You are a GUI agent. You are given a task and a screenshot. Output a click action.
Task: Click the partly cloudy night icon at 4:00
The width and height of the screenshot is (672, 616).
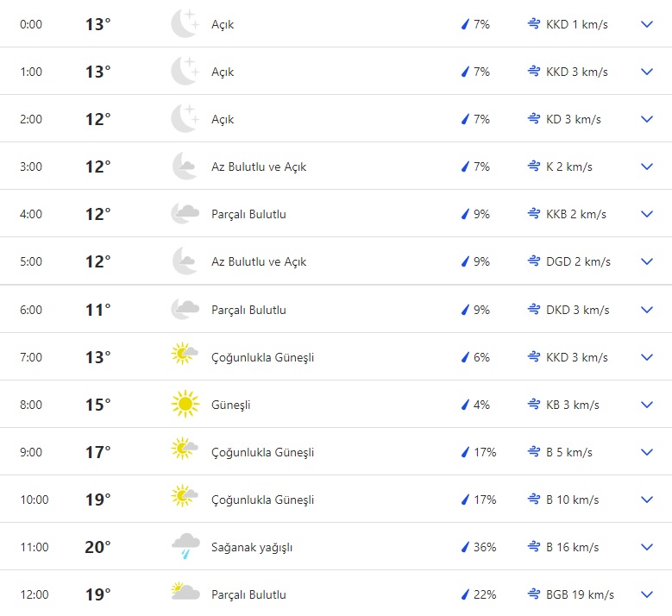[x=185, y=214]
